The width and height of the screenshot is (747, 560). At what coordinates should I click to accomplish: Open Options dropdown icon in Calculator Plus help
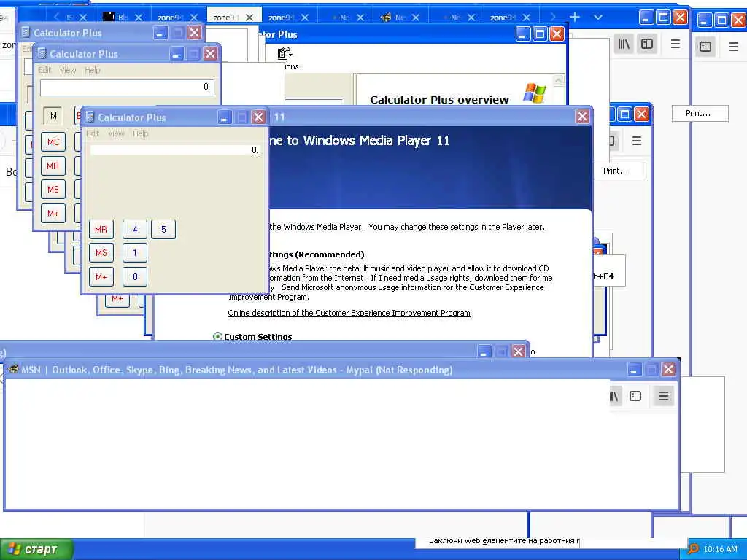(x=285, y=52)
